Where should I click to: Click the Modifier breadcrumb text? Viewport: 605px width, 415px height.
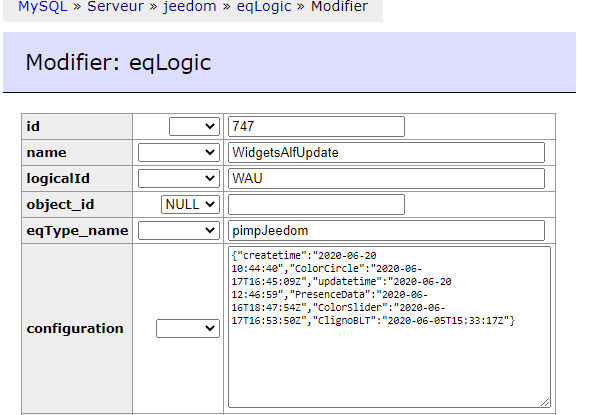point(340,6)
